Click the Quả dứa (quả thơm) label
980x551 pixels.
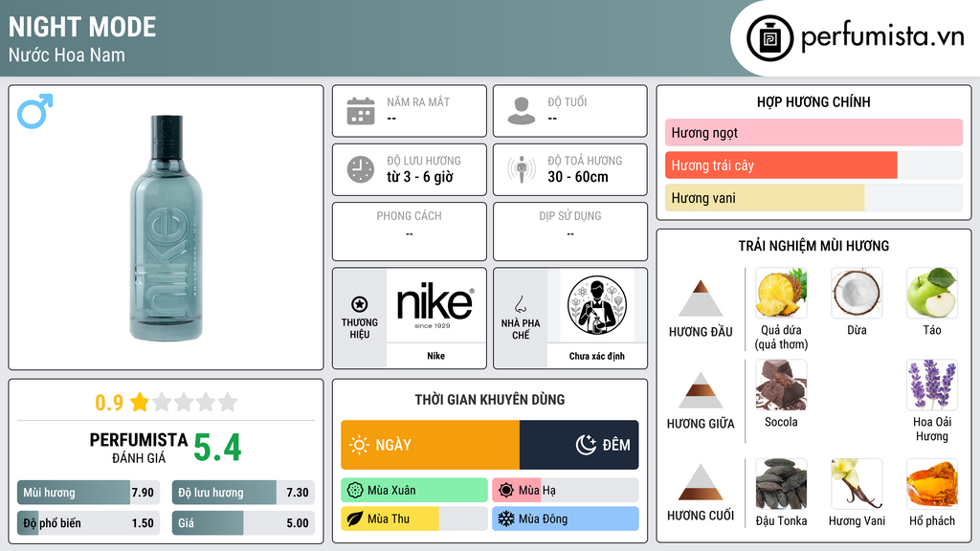[x=781, y=338]
